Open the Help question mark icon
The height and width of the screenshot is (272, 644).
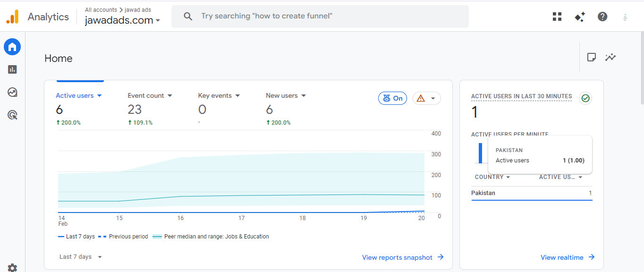click(602, 17)
